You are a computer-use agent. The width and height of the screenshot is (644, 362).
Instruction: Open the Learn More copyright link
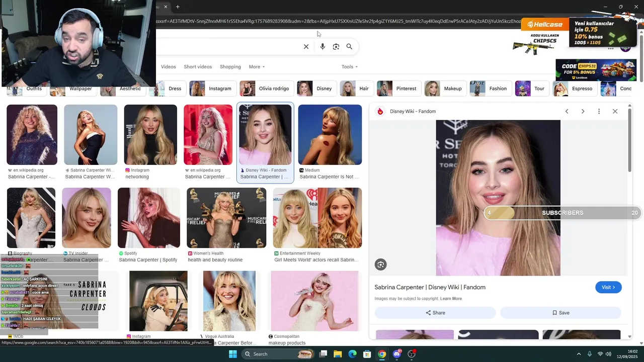(451, 299)
